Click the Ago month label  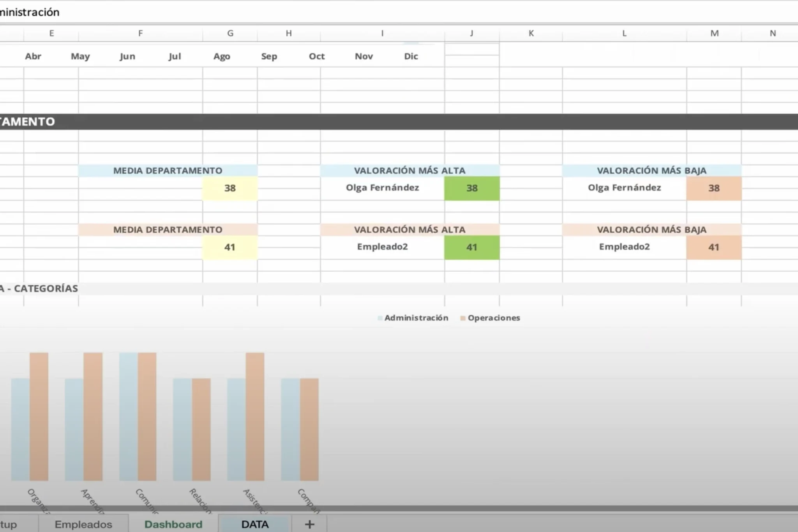[x=222, y=57]
